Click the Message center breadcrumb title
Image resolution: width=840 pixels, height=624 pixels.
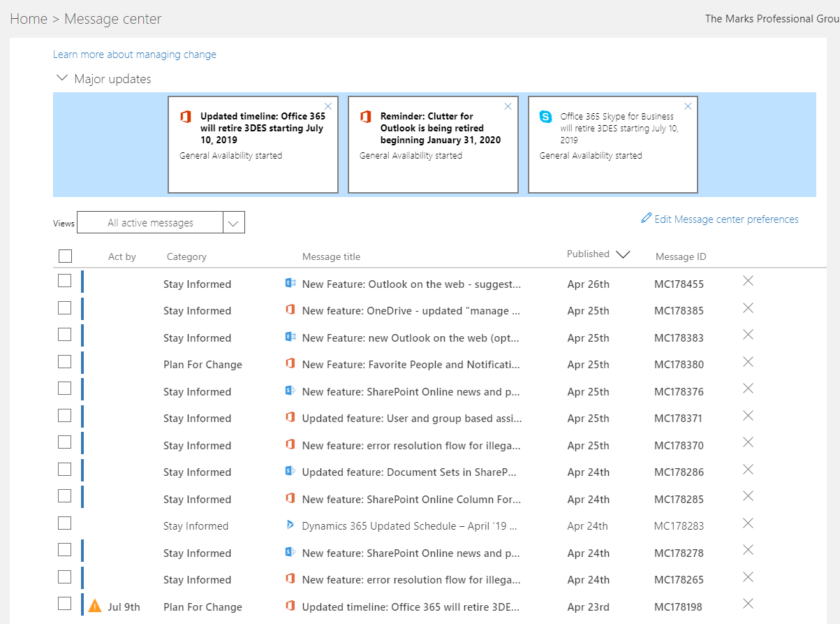[x=113, y=19]
